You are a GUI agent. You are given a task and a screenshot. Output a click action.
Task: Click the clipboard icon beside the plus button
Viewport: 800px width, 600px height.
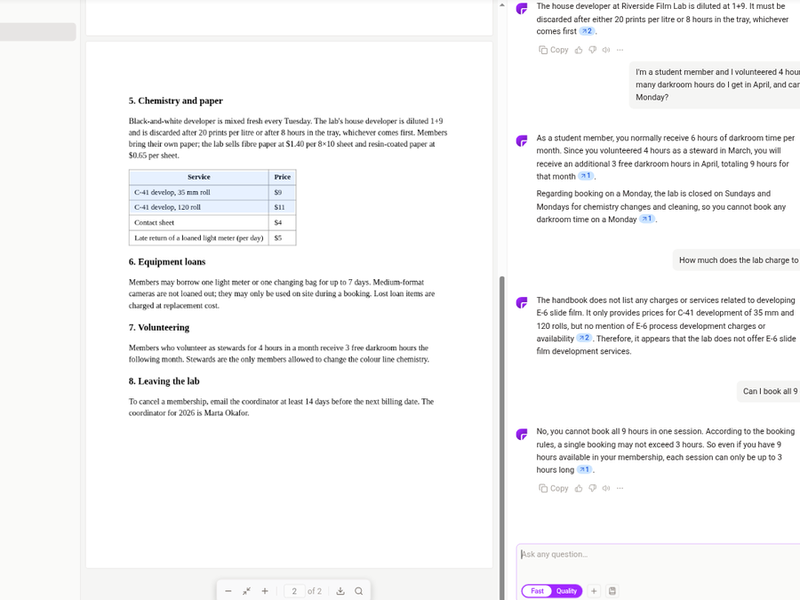(x=612, y=591)
